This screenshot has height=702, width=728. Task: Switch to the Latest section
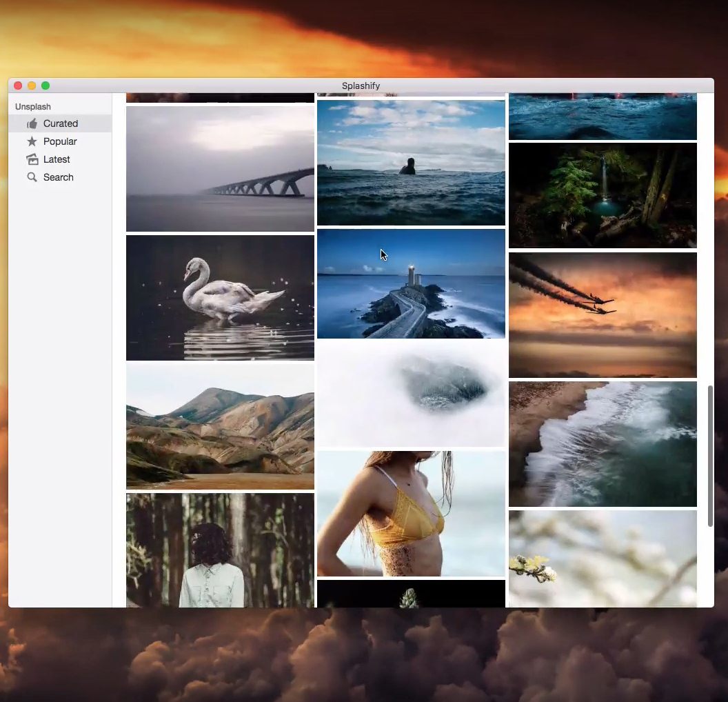pyautogui.click(x=57, y=159)
